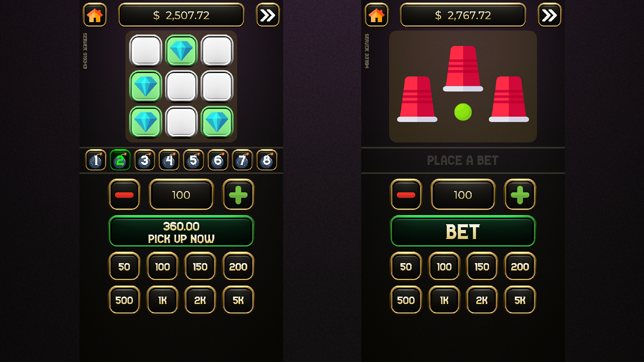
Task: Tap the double-arrow next icon in the cups game
Action: point(549,15)
